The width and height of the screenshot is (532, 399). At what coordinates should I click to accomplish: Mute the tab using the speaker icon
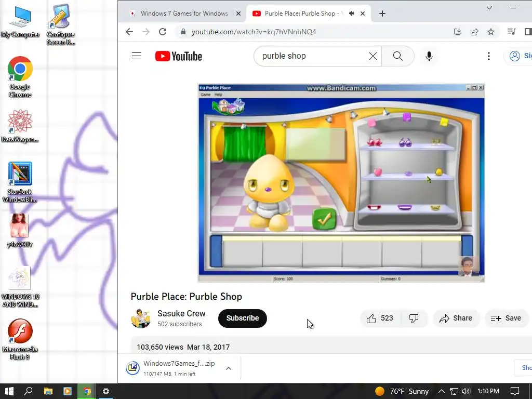click(x=352, y=13)
